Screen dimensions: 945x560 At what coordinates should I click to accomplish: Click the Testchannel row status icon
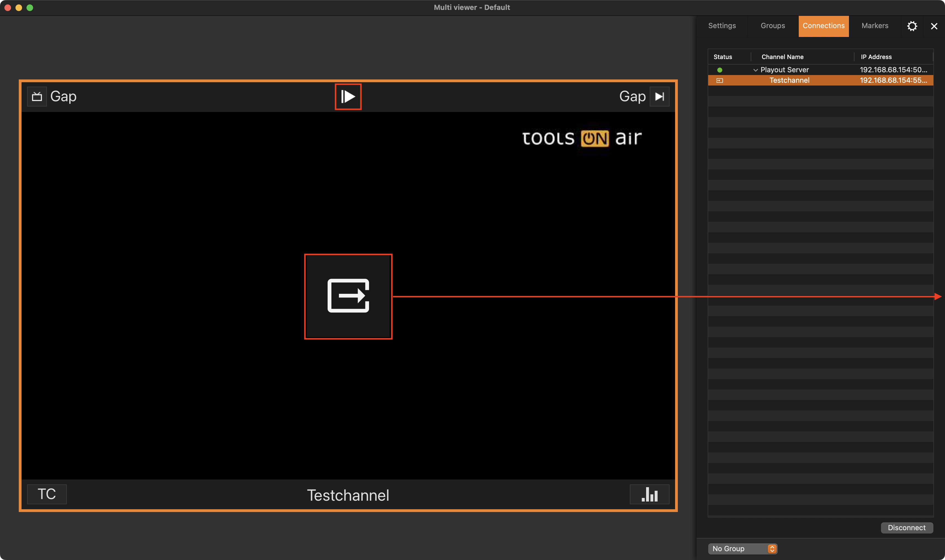pos(720,80)
